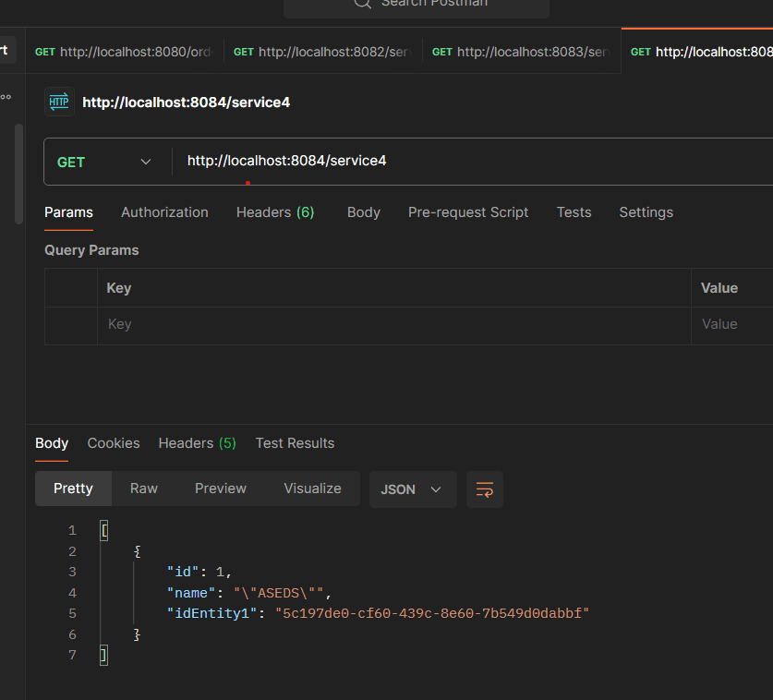This screenshot has width=773, height=700.
Task: Click the HTTP request icon beside the title
Action: [x=59, y=102]
